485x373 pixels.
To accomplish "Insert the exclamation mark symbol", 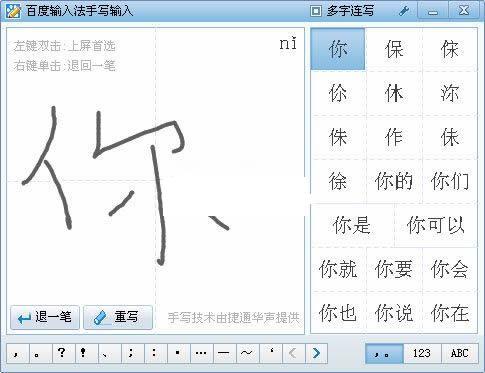I will [x=87, y=353].
